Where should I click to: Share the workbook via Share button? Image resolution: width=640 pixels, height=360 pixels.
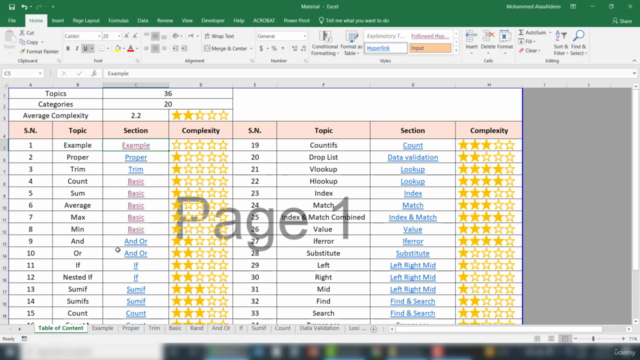tap(622, 21)
